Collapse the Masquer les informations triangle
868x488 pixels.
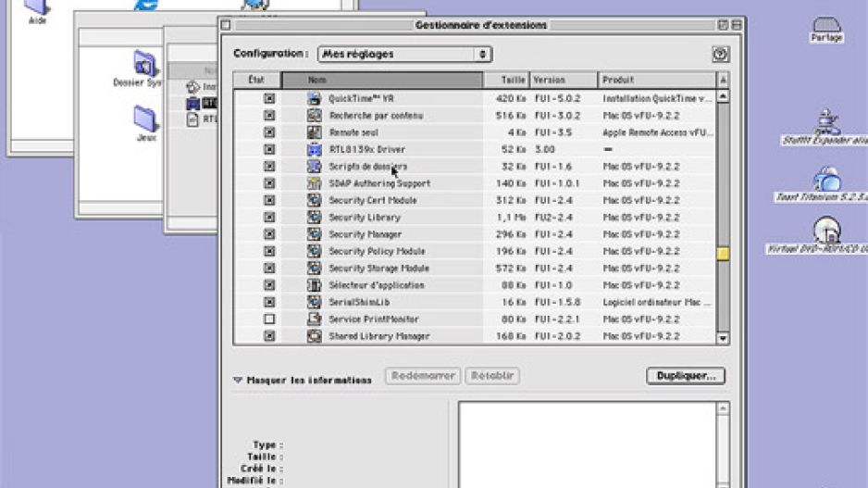238,380
